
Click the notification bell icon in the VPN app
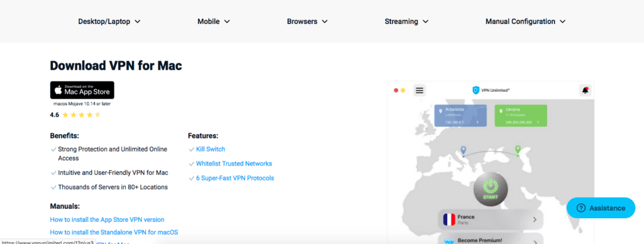(x=586, y=91)
